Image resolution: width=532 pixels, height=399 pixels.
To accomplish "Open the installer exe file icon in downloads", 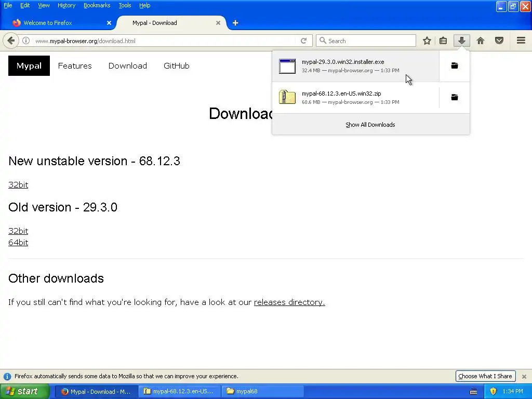I will click(x=287, y=66).
